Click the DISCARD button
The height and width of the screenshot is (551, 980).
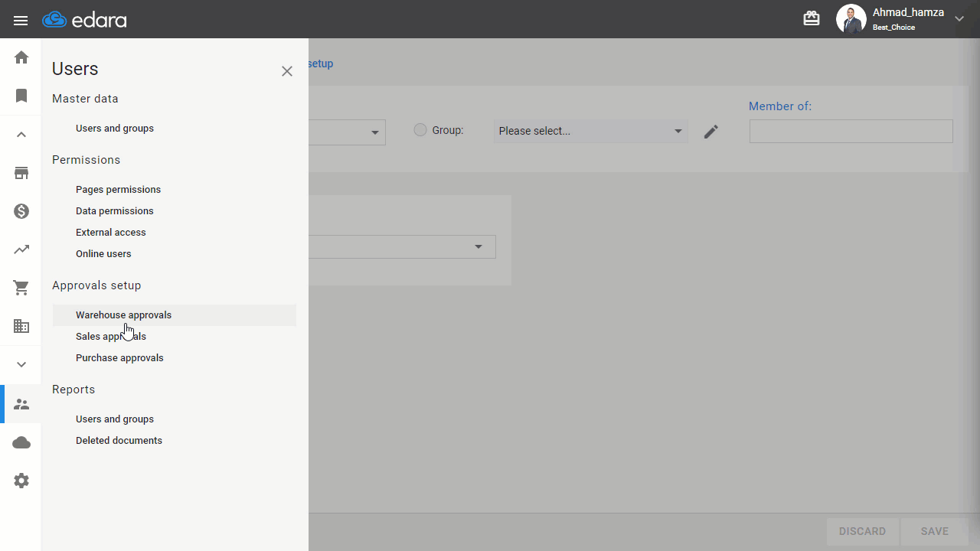[x=862, y=531]
